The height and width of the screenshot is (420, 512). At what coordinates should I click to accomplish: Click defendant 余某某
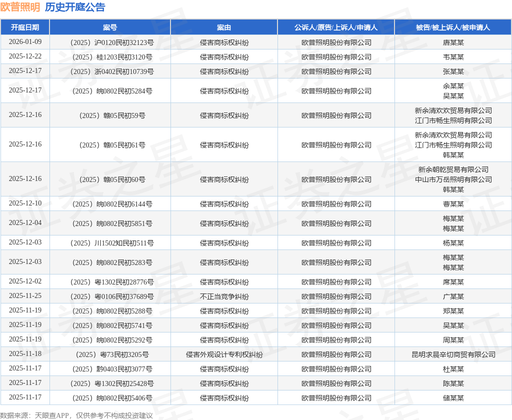453,86
